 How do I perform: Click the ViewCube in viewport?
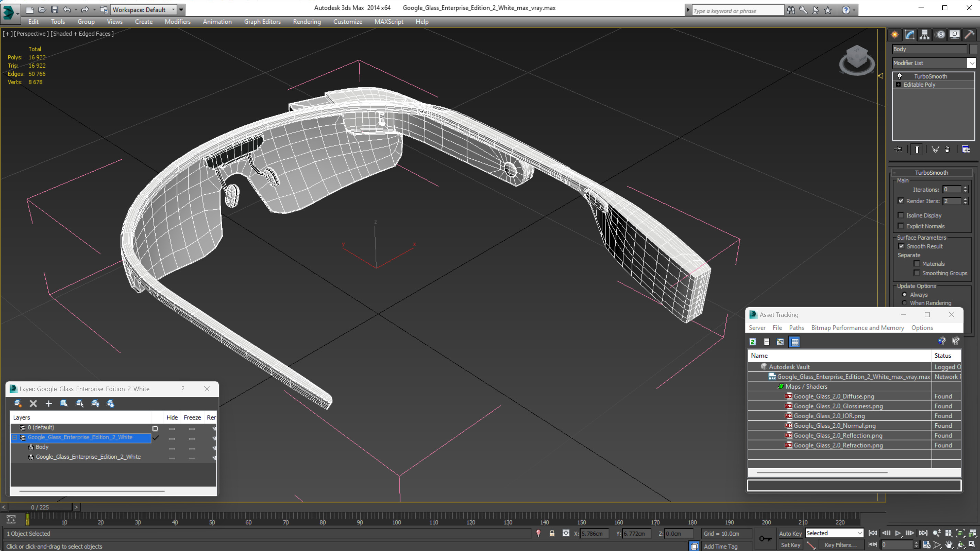click(857, 59)
